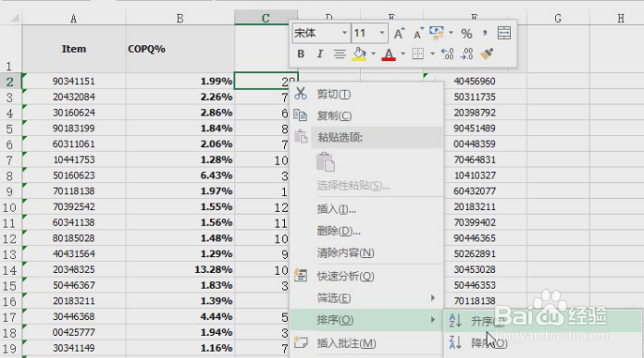Screen dimensions: 644x358
Task: Choose 复制(C) from context menu
Action: [366, 116]
